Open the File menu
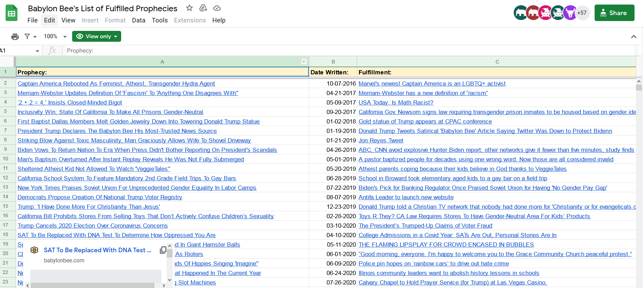 [33, 20]
